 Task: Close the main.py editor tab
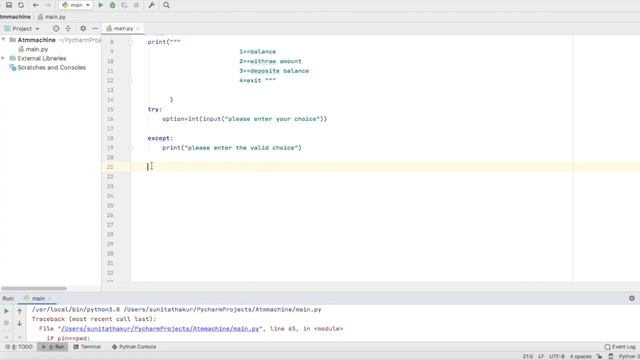138,28
